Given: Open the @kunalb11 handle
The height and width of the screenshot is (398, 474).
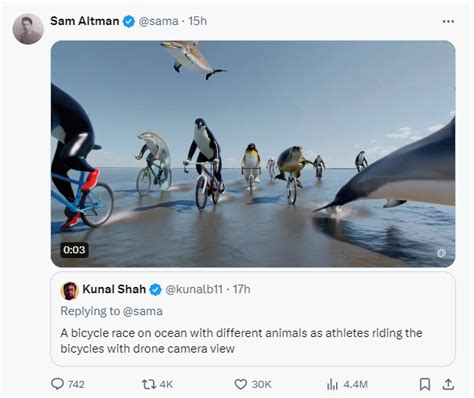Looking at the screenshot, I should 194,289.
